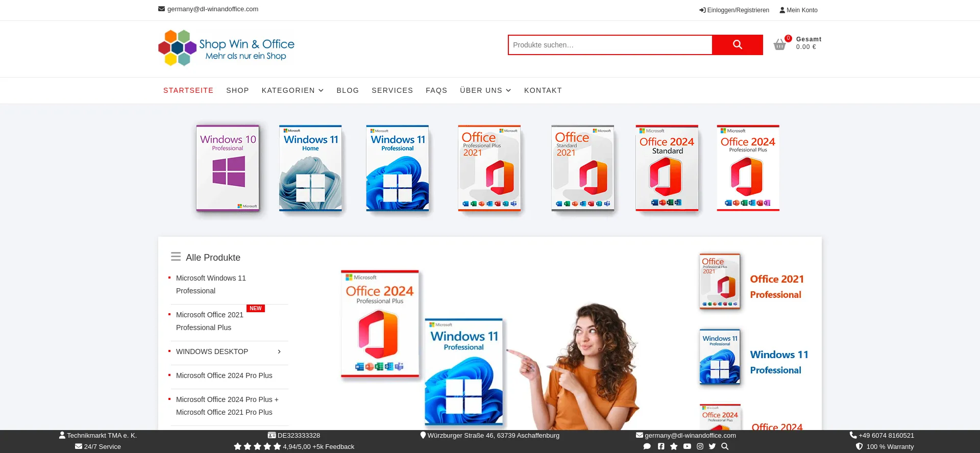Image resolution: width=980 pixels, height=453 pixels.
Task: Click the red search magnifier button
Action: (x=738, y=45)
